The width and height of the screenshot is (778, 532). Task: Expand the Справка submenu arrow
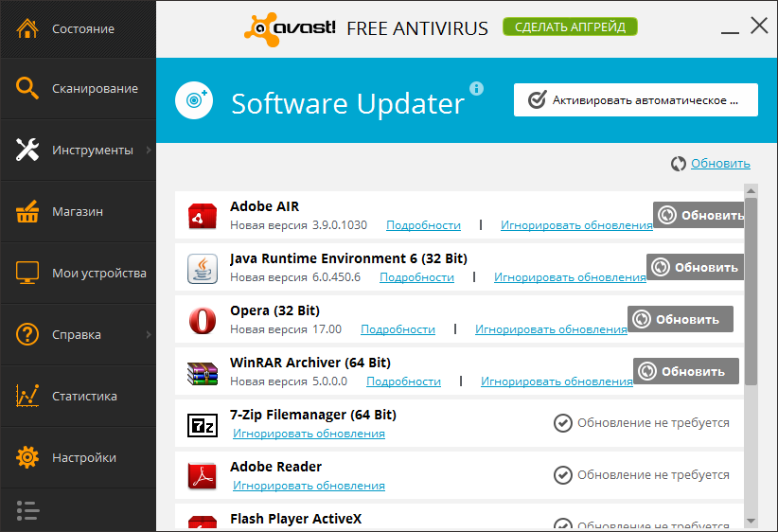click(149, 334)
